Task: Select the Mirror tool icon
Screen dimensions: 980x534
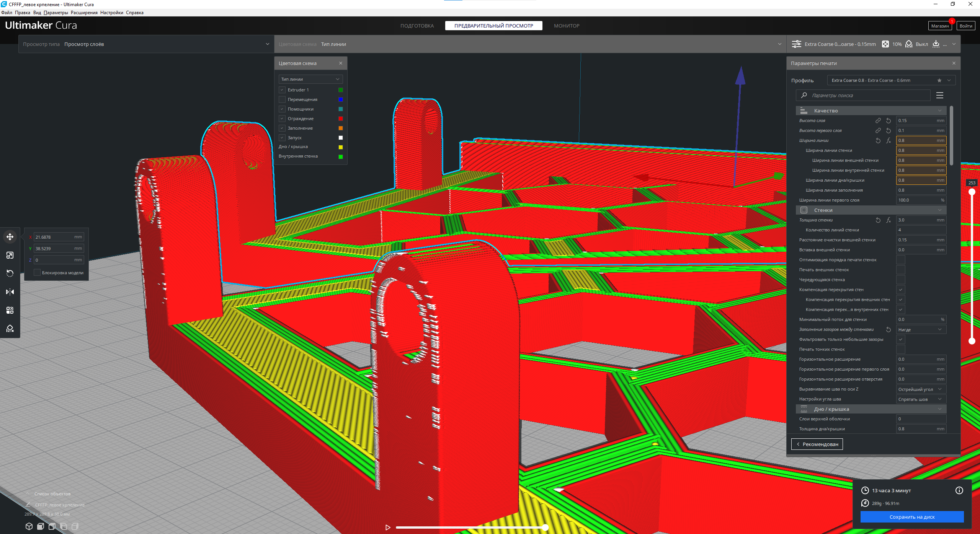Action: point(10,292)
